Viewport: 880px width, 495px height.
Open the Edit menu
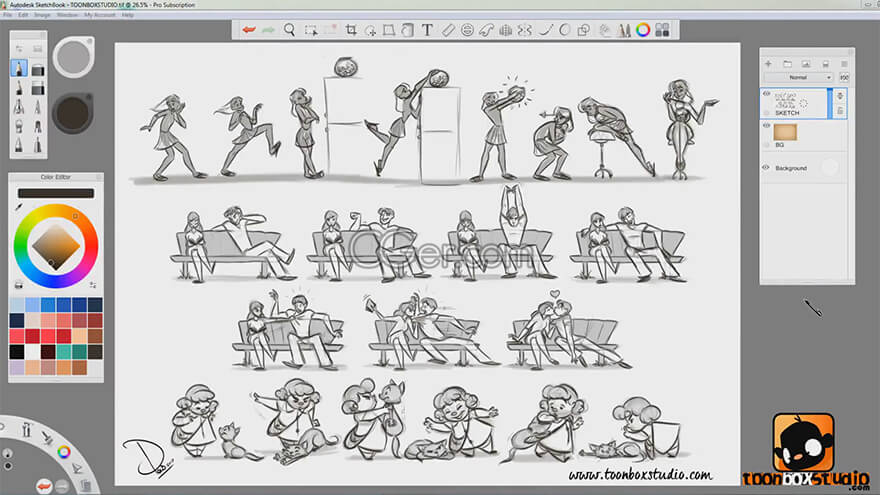(x=23, y=15)
